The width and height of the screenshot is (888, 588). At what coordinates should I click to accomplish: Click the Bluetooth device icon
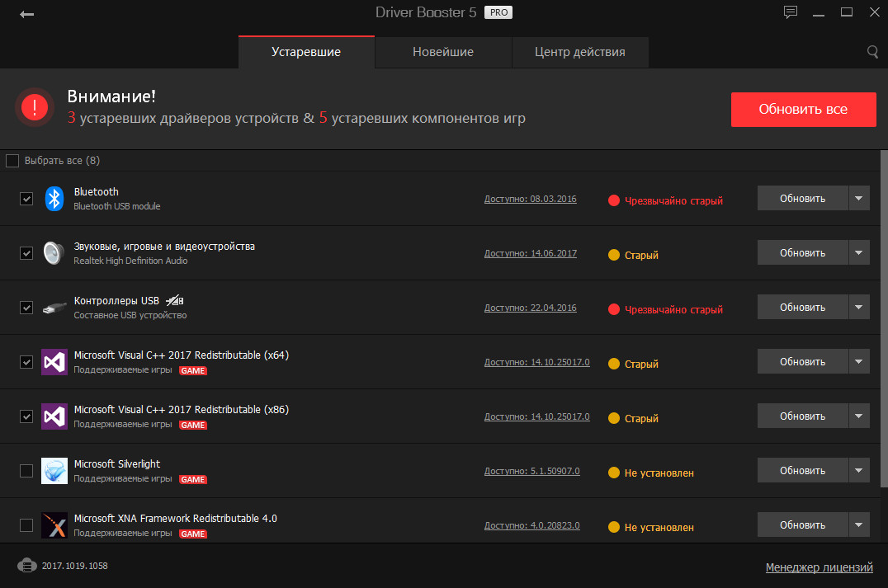(54, 199)
